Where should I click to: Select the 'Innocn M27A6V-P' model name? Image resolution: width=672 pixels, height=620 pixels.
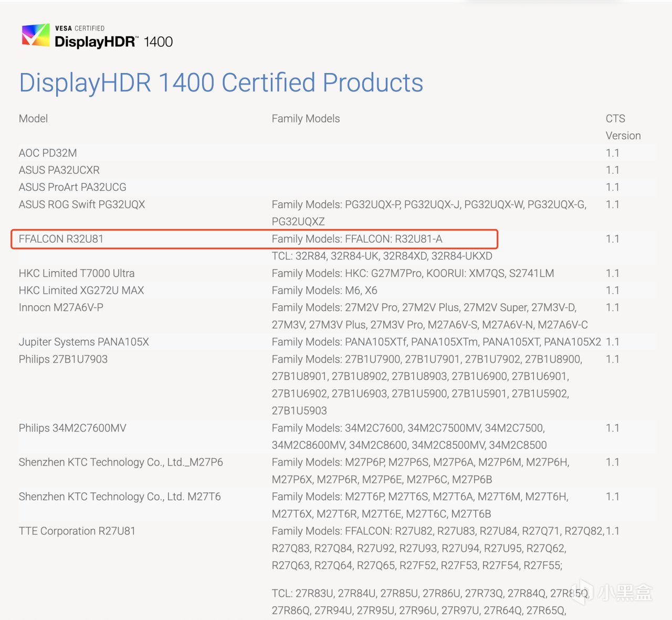click(x=61, y=307)
